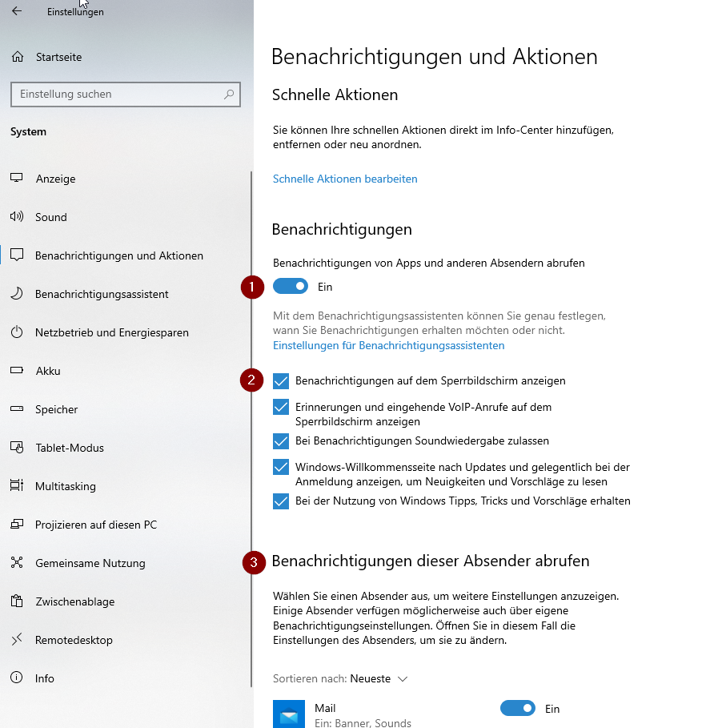Image resolution: width=726 pixels, height=728 pixels.
Task: Click the Schnelle Aktionen heading
Action: [x=335, y=95]
